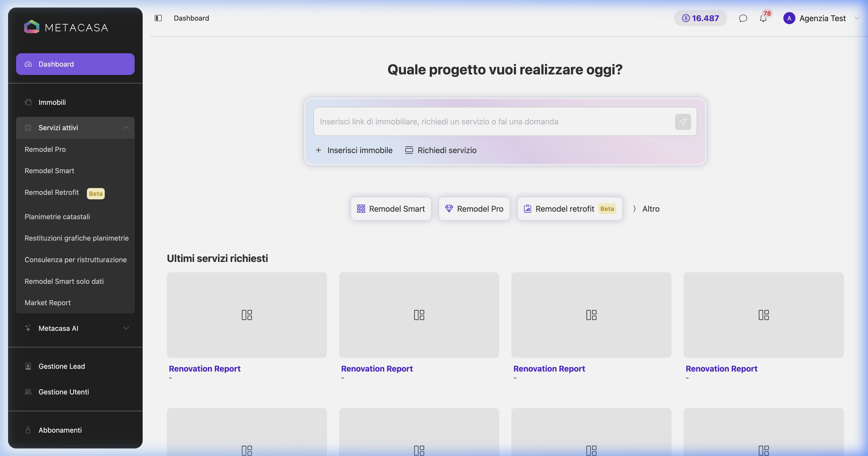The height and width of the screenshot is (456, 868).
Task: Click the Remodel Smart shortcut chip
Action: tap(391, 209)
